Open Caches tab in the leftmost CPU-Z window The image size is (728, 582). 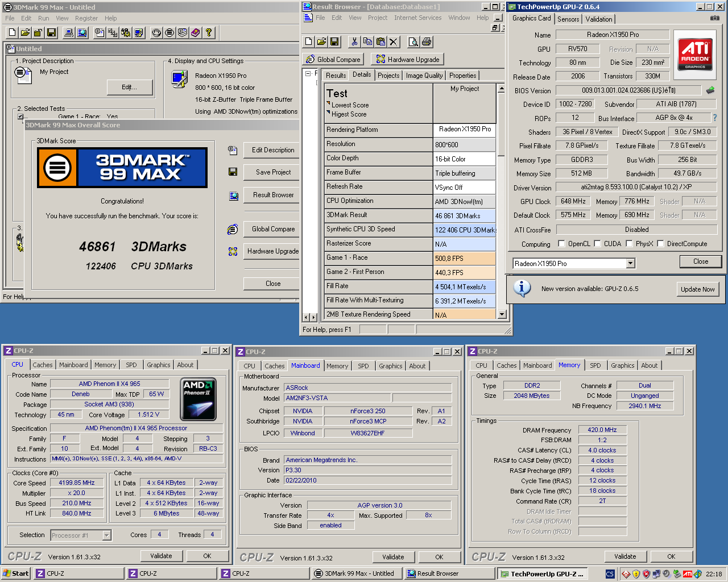click(x=42, y=365)
